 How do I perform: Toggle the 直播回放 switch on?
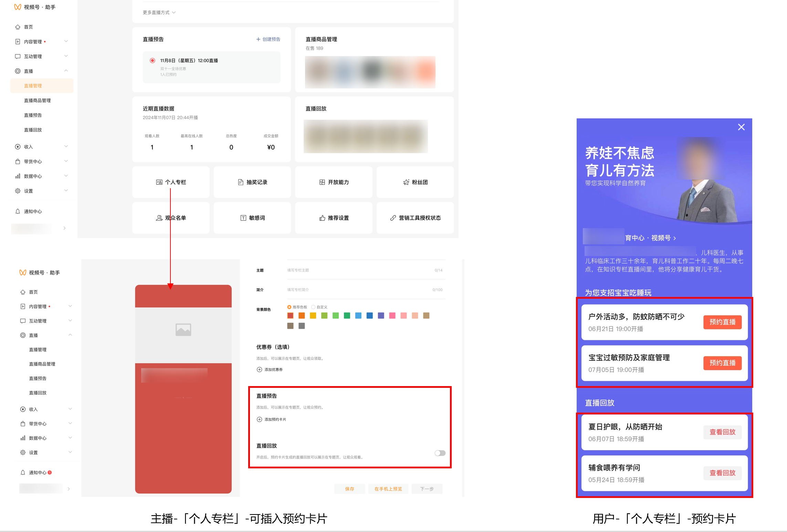(440, 453)
